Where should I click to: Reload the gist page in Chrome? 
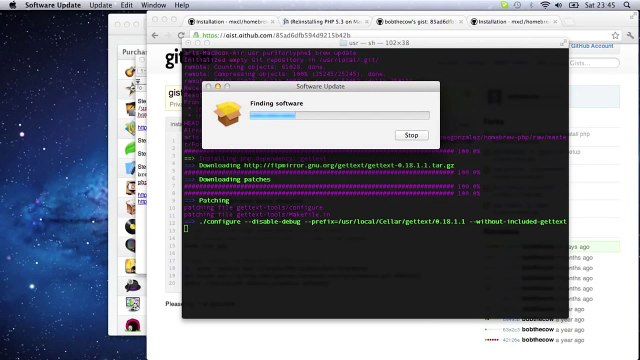click(x=181, y=35)
